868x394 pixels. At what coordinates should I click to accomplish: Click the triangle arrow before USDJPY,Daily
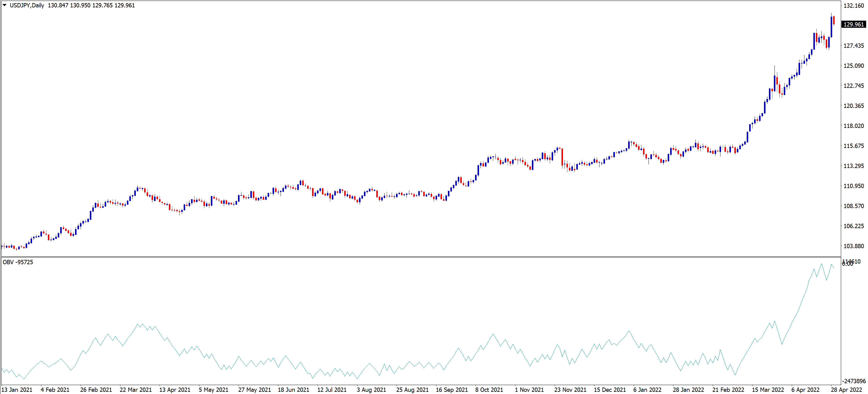[x=4, y=5]
